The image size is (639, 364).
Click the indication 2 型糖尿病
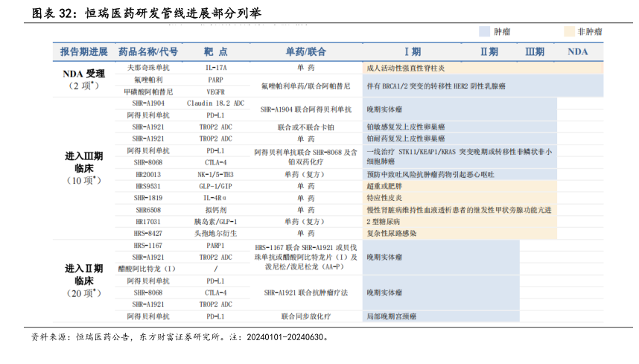(383, 222)
